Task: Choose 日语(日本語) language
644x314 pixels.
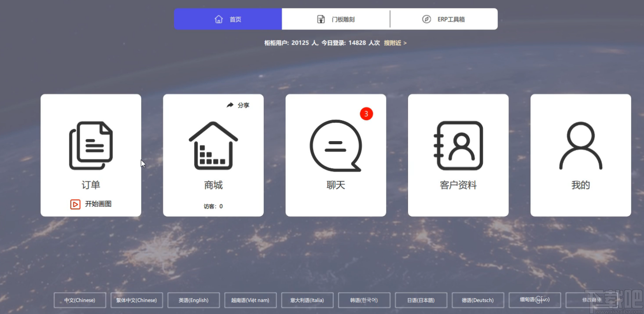Action: pyautogui.click(x=421, y=300)
